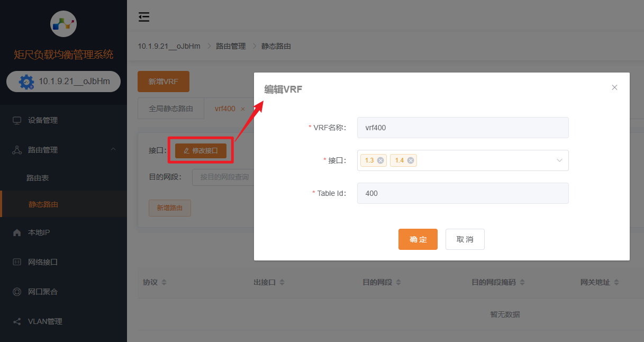The image size is (644, 342).
Task: Sort by 出接口 column
Action: click(282, 283)
